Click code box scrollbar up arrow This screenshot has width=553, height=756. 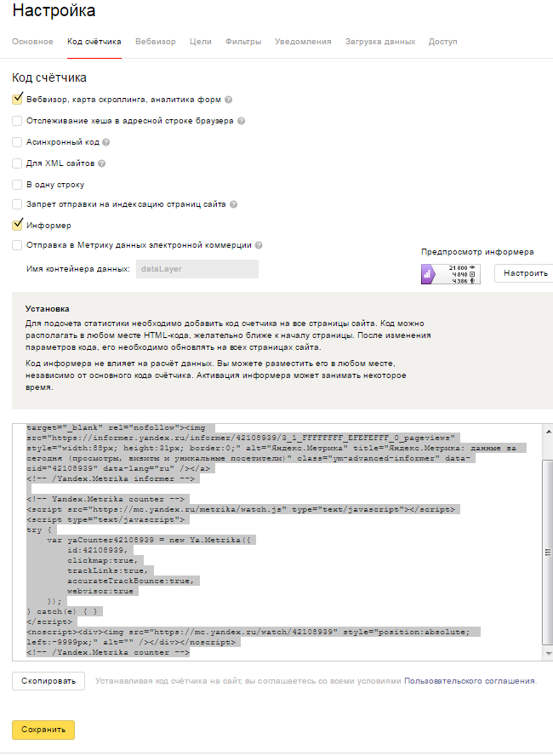point(548,430)
